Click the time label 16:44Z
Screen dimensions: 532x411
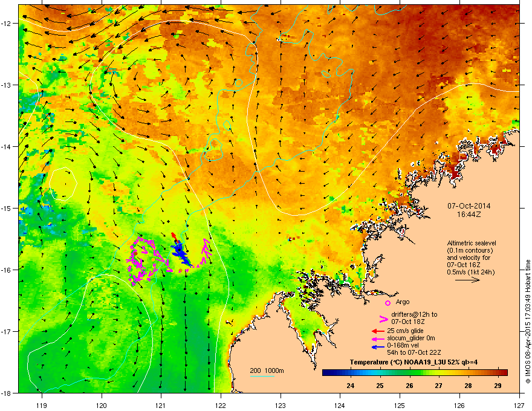click(469, 215)
